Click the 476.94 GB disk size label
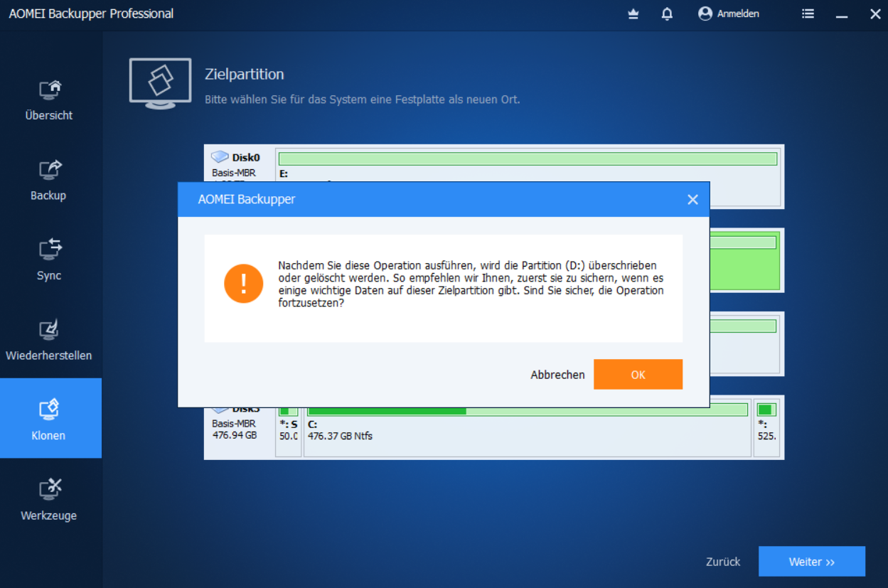 [x=235, y=435]
